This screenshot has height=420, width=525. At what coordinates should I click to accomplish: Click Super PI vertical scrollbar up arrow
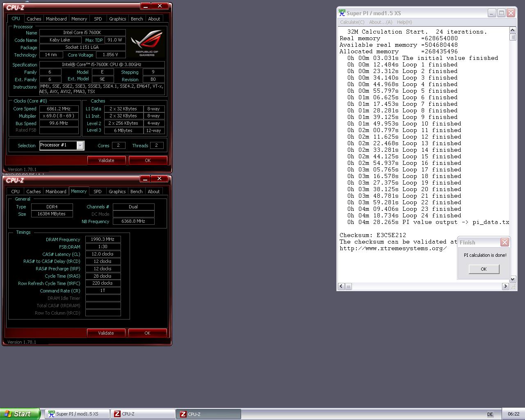[513, 30]
